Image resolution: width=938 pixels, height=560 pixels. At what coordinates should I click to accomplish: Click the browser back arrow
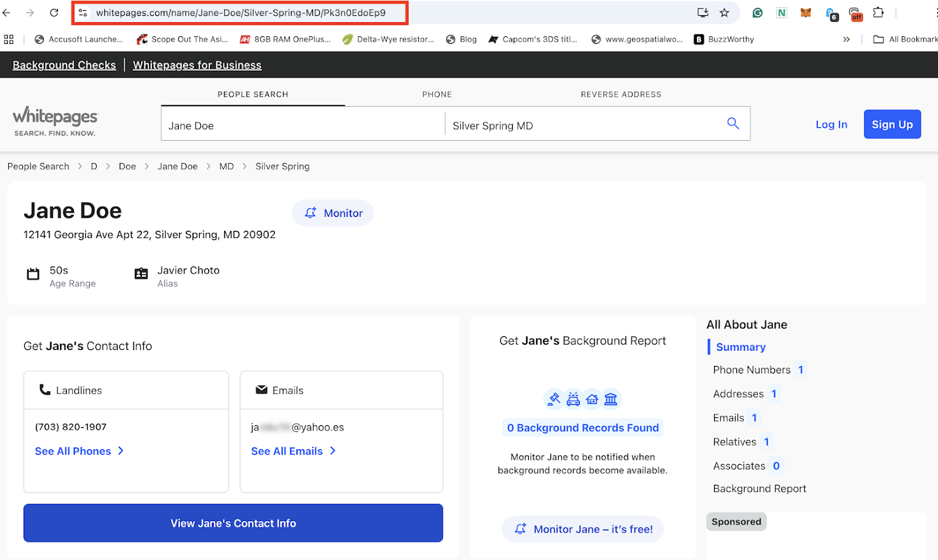6,13
